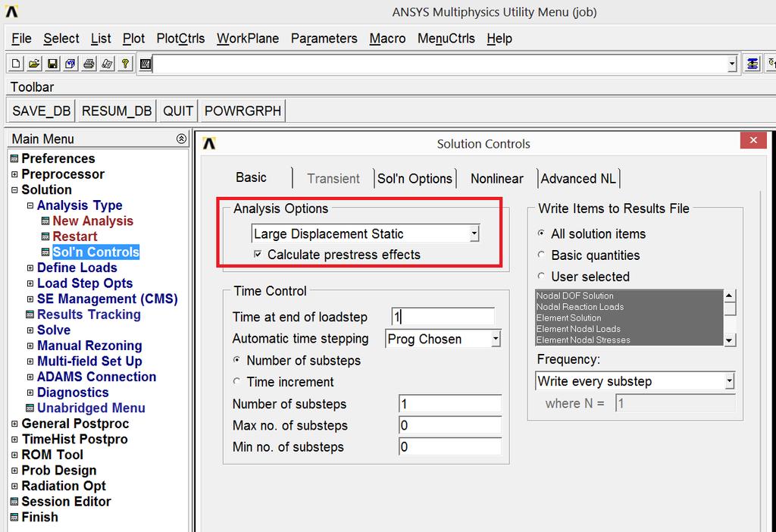The width and height of the screenshot is (776, 532).
Task: Click the Pan-Zoom-Rotate cube icon
Action: (x=70, y=64)
